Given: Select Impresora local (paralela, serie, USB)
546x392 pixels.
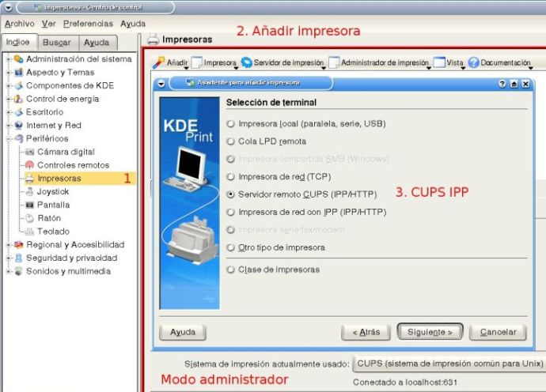Looking at the screenshot, I should tap(230, 124).
